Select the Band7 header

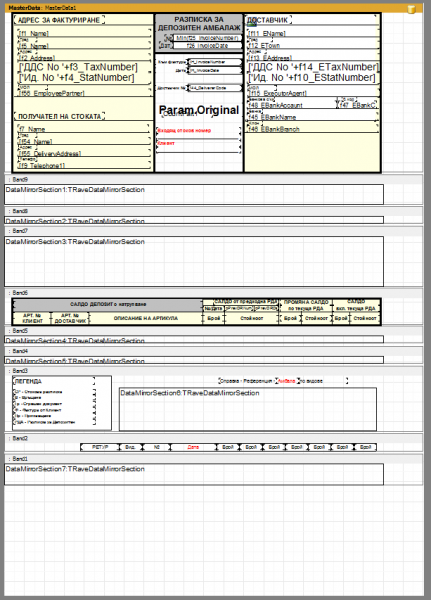[214, 231]
